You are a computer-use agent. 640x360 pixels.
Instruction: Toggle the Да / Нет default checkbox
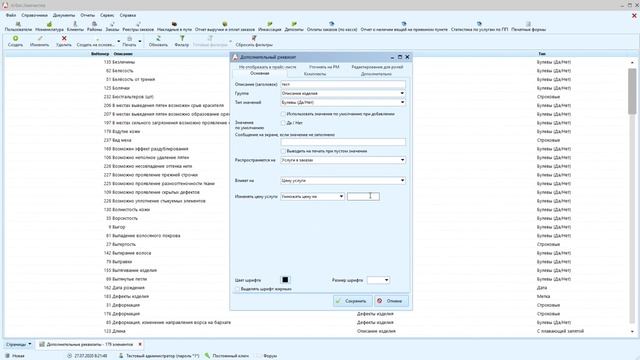283,123
